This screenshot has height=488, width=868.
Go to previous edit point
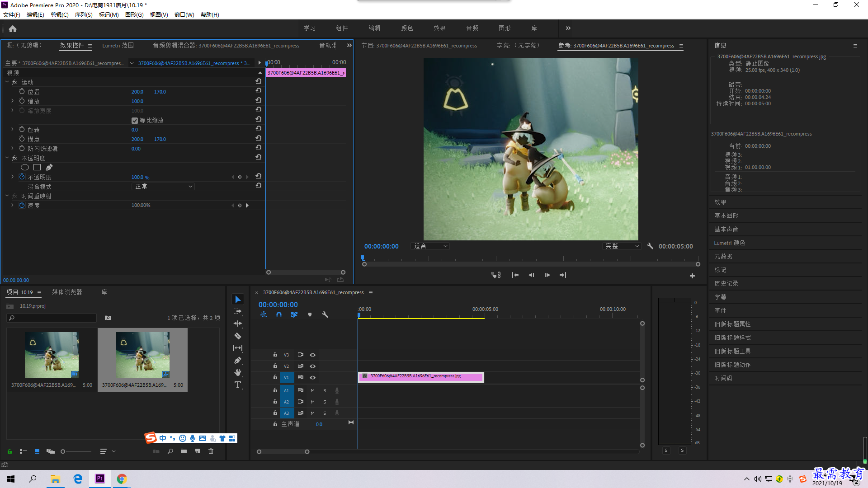[x=515, y=275]
